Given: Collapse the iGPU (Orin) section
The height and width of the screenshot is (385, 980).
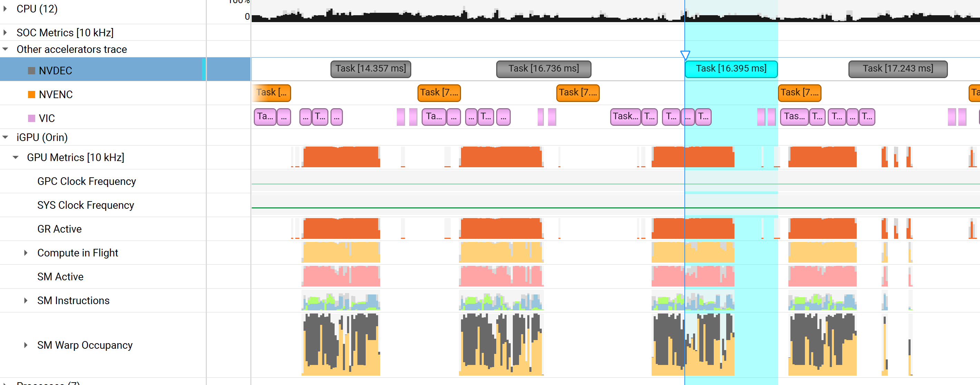Looking at the screenshot, I should pyautogui.click(x=5, y=137).
